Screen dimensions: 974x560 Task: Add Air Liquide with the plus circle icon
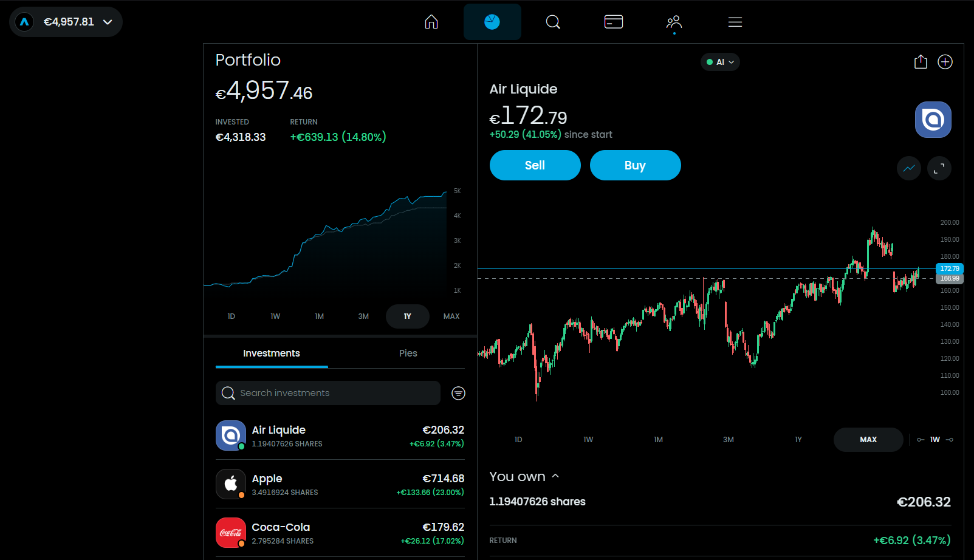[945, 62]
